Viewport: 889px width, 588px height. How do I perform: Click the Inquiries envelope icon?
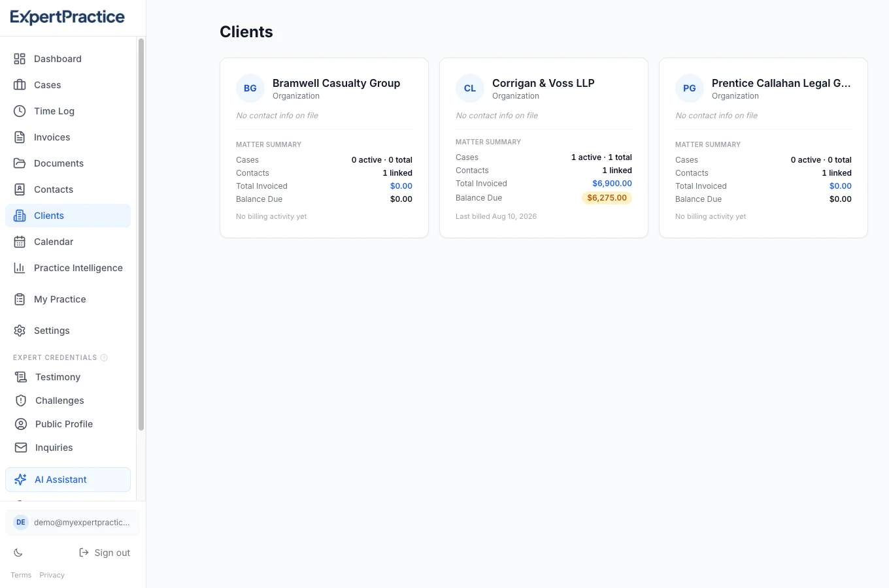click(21, 448)
